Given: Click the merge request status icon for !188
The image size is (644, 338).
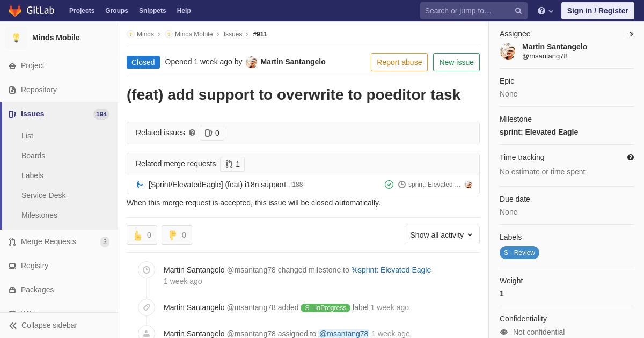Looking at the screenshot, I should coord(140,185).
